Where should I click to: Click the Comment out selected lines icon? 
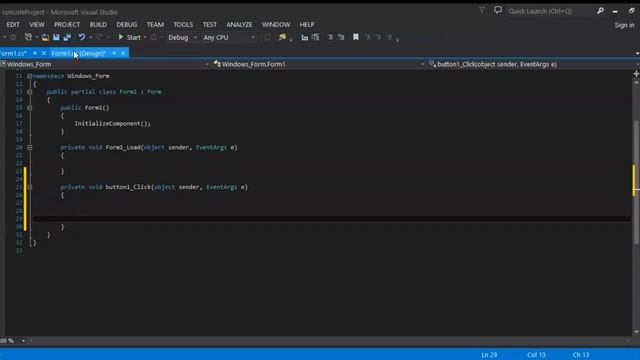(x=330, y=38)
